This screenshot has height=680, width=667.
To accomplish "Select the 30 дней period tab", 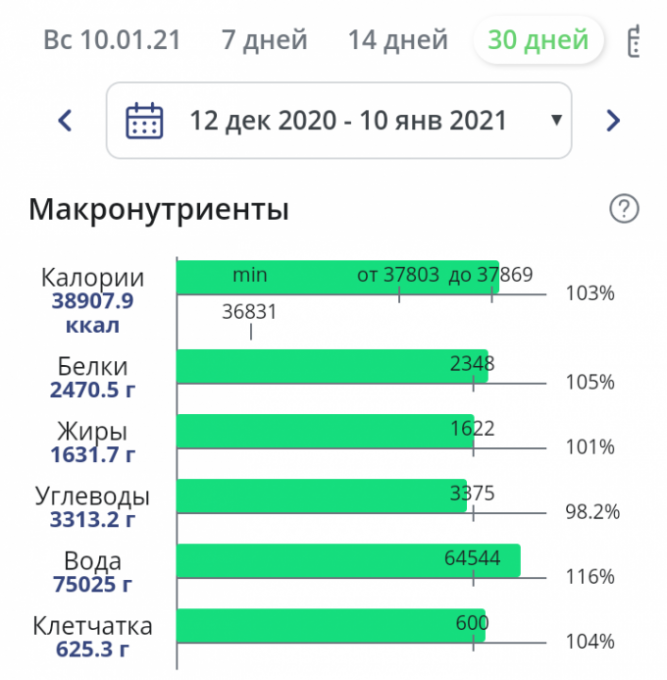I will coord(537,41).
